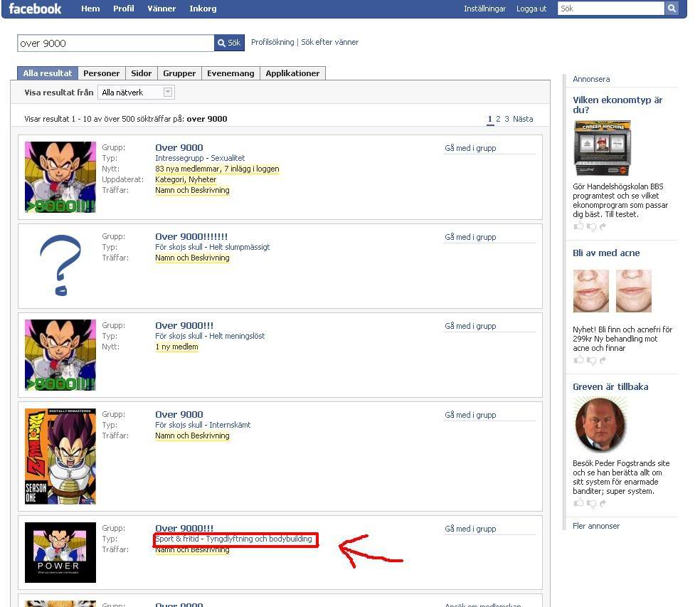Open 'Vilken ekonomtyp är du?' ad title

coord(617,105)
